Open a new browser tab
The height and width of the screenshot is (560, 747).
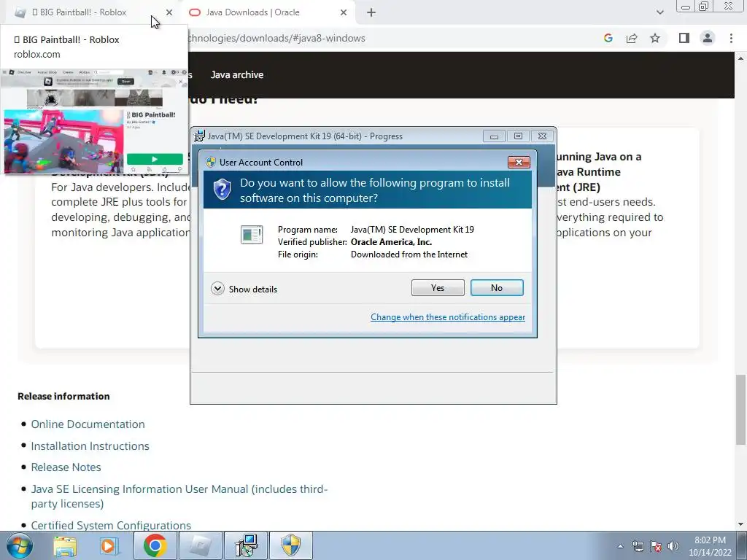click(x=371, y=12)
